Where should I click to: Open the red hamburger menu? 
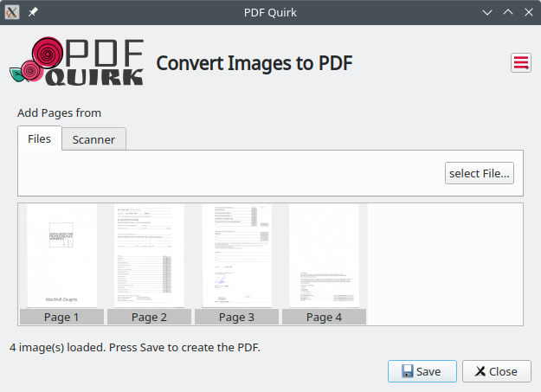(520, 62)
